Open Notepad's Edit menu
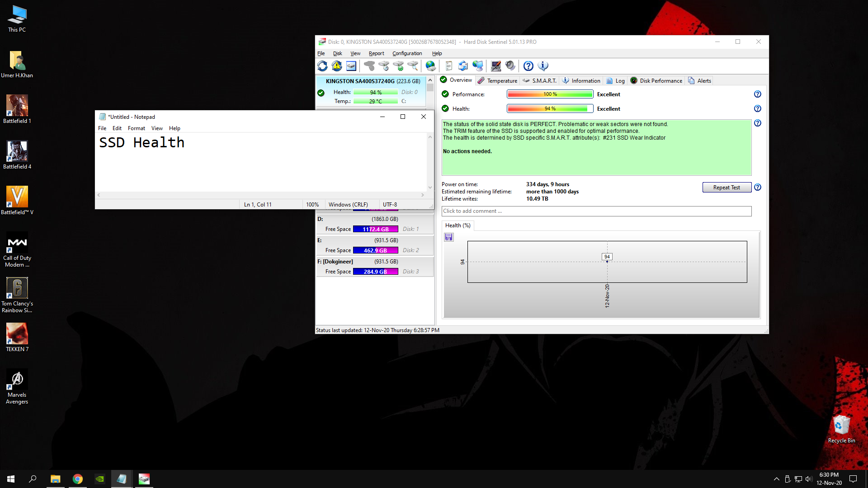The height and width of the screenshot is (488, 868). (x=117, y=128)
